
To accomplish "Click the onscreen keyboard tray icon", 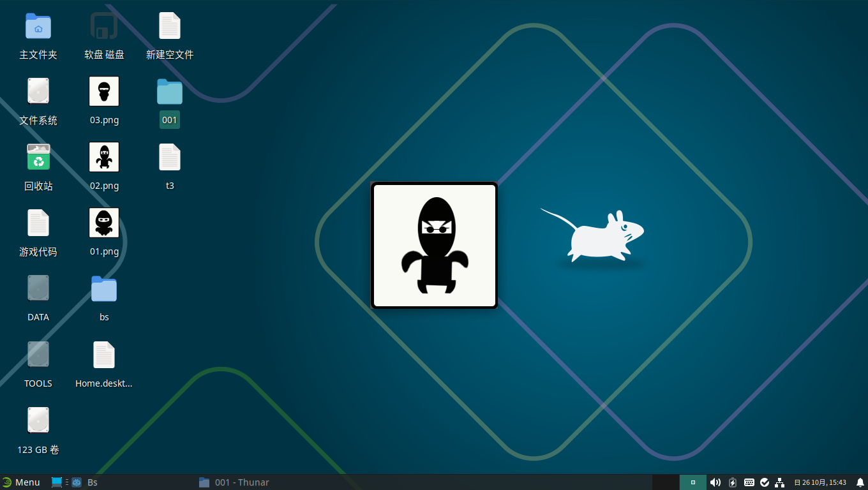I will [x=749, y=482].
